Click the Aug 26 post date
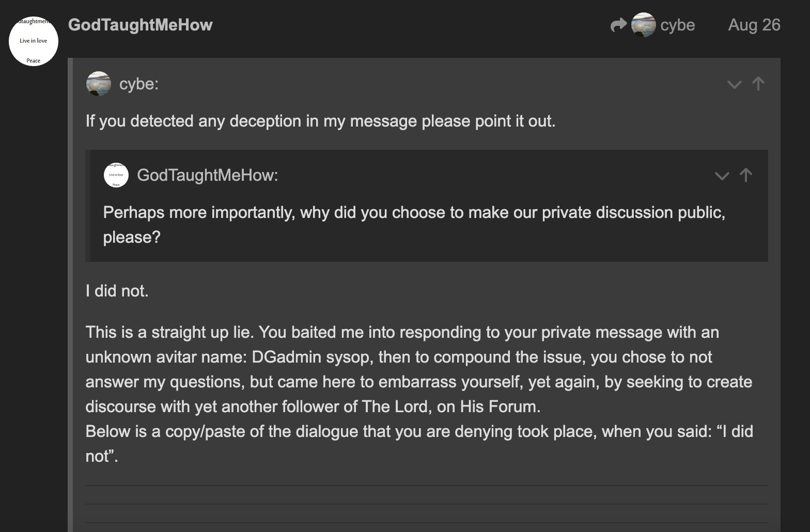Screen dimensions: 810x532 pos(754,25)
